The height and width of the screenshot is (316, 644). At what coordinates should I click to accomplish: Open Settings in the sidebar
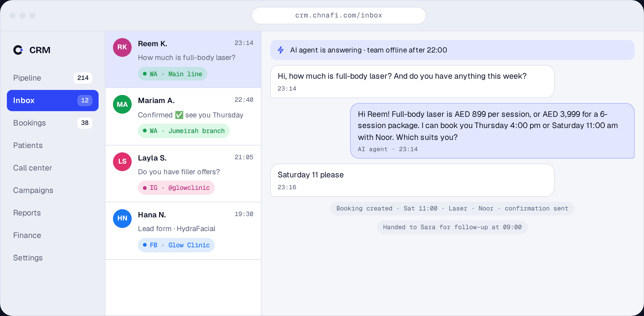[x=53, y=258]
